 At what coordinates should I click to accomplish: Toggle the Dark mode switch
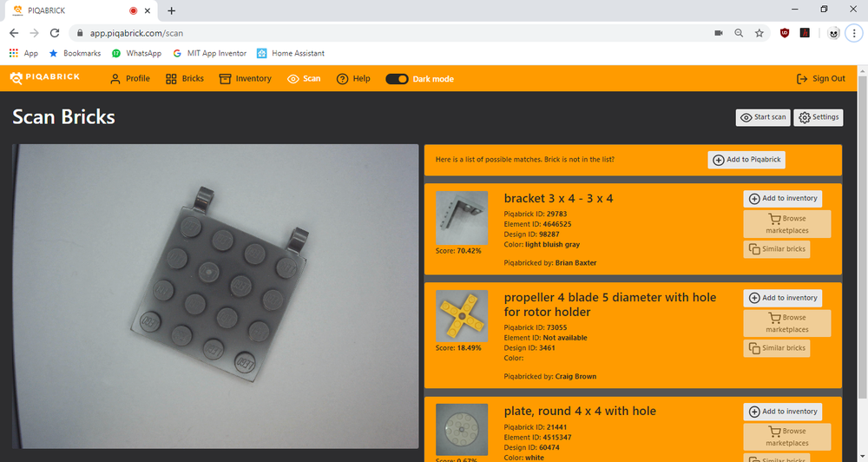397,79
